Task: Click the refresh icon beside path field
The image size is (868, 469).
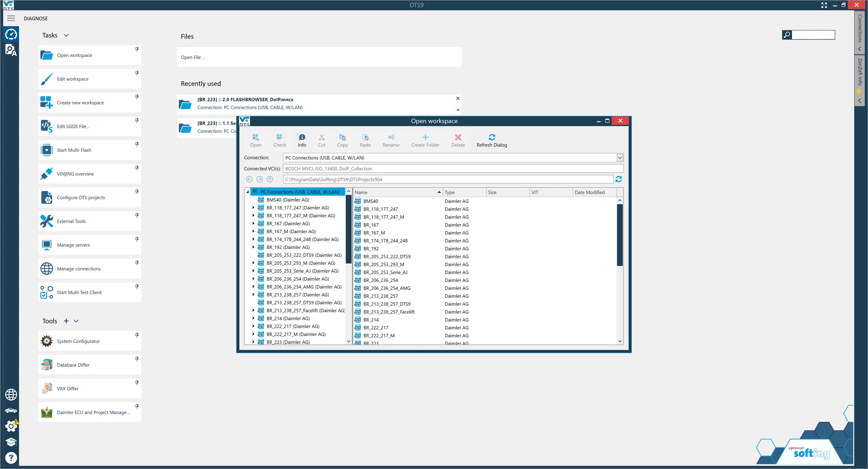Action: (618, 179)
